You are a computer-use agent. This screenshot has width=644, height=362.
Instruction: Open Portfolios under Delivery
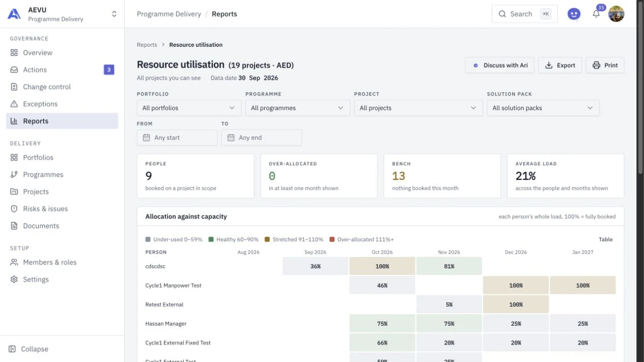tap(62, 158)
